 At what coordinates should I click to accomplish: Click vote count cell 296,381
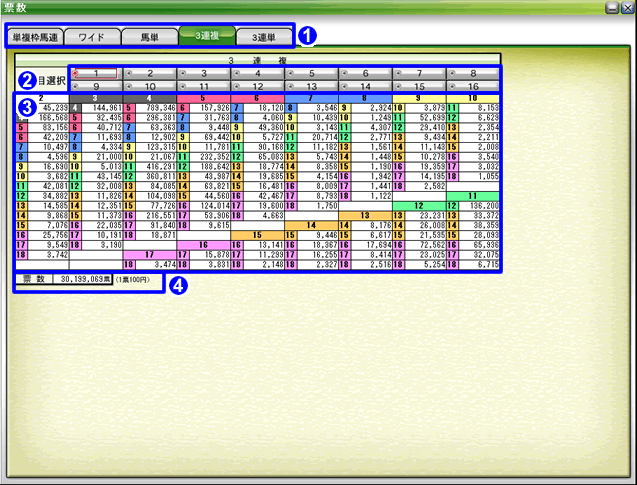(156, 117)
